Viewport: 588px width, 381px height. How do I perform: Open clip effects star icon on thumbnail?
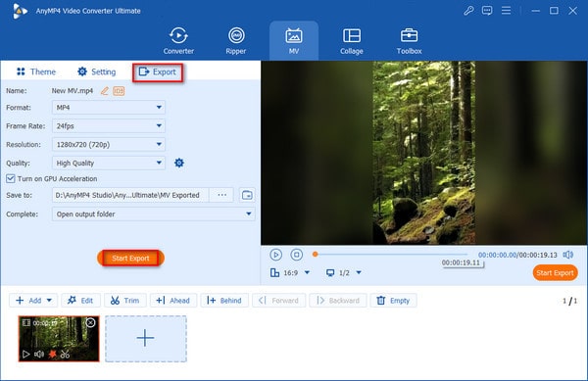[52, 354]
